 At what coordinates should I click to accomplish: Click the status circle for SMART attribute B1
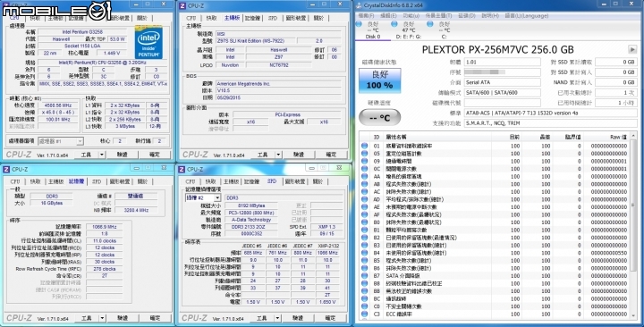[x=364, y=230]
